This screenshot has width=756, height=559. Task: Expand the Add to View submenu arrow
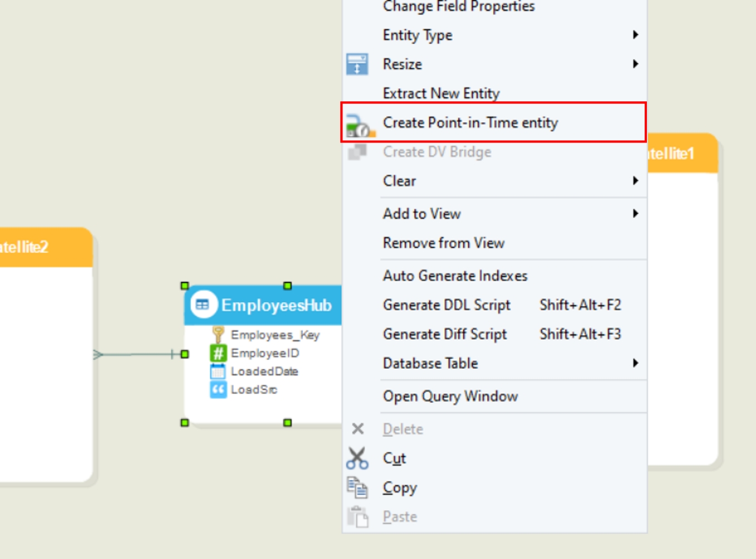click(x=635, y=214)
